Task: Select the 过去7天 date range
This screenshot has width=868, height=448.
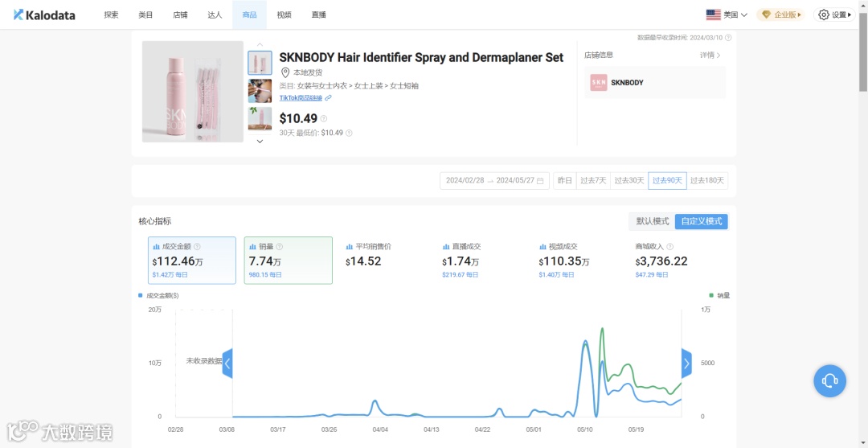Action: [x=593, y=180]
